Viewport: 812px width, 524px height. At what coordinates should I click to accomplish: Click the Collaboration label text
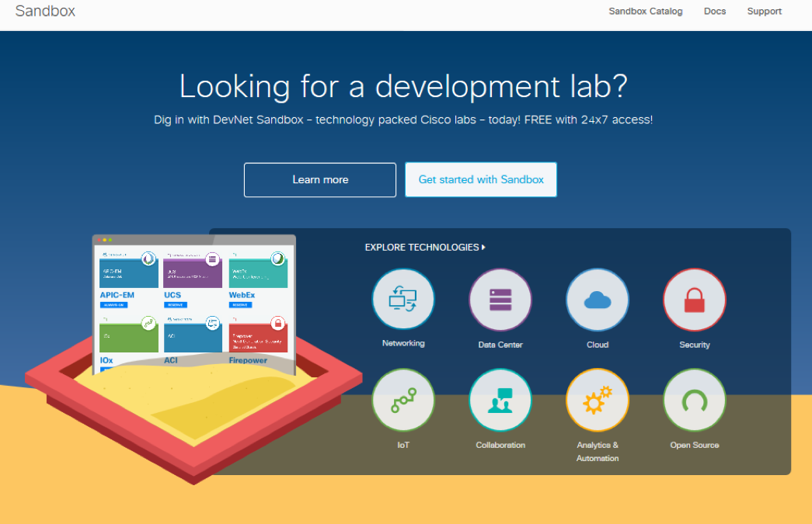500,445
